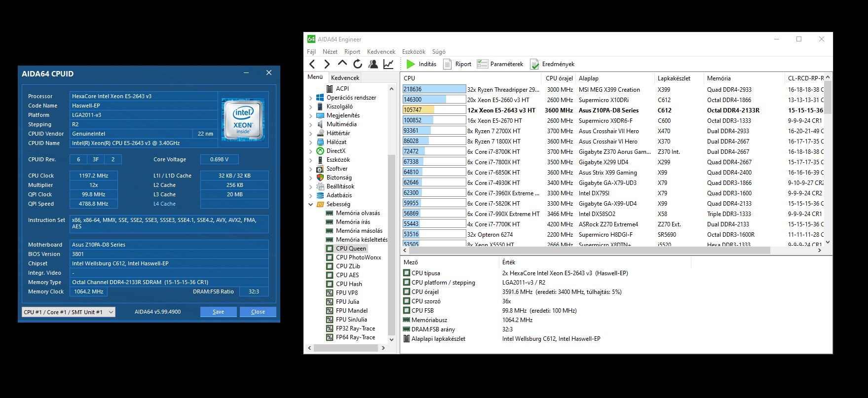Viewport: 868px width, 398px height.
Task: Select the Operációs rendszer Windows icon
Action: pyautogui.click(x=320, y=98)
